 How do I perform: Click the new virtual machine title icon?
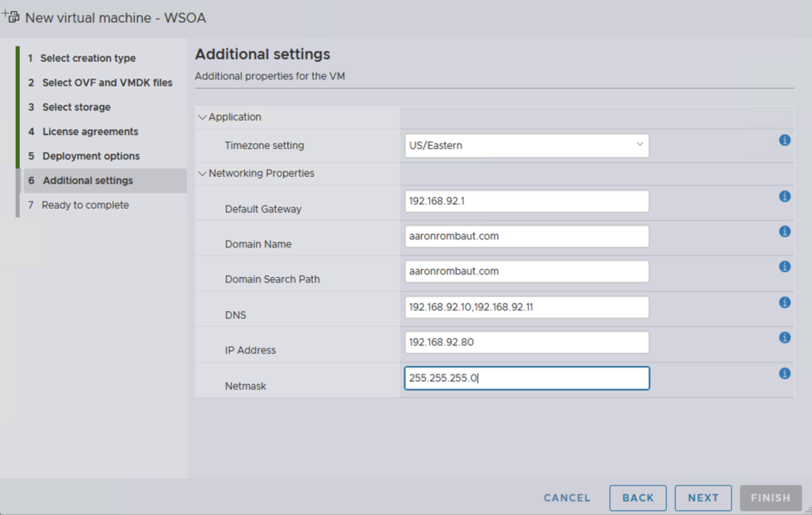click(x=12, y=17)
